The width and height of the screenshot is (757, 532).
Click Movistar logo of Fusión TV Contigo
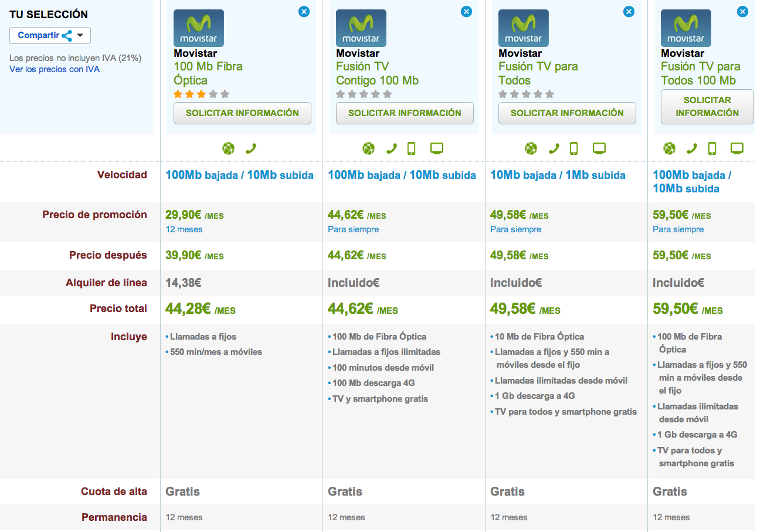coord(361,28)
